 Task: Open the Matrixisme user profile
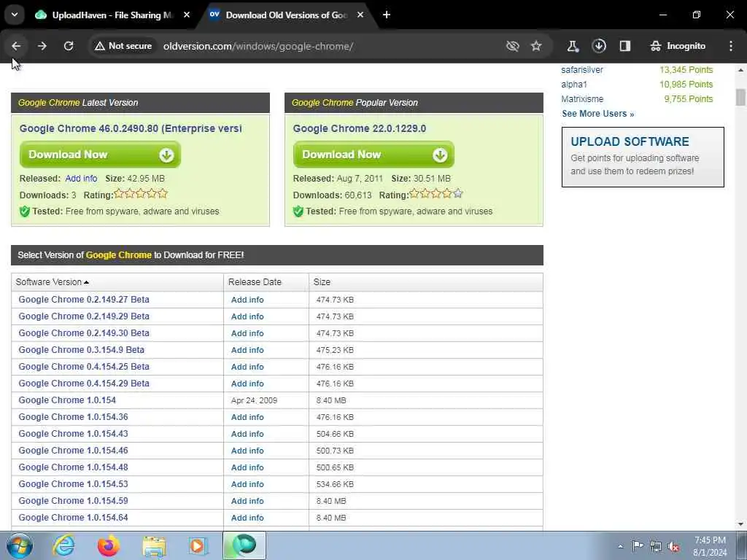(x=582, y=99)
